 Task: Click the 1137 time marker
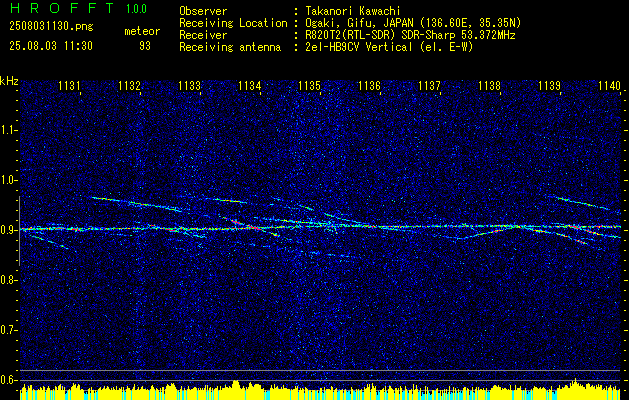tap(430, 85)
